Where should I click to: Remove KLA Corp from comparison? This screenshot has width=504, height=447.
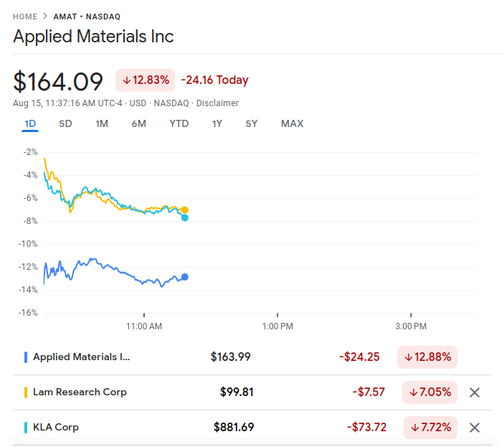(x=474, y=428)
